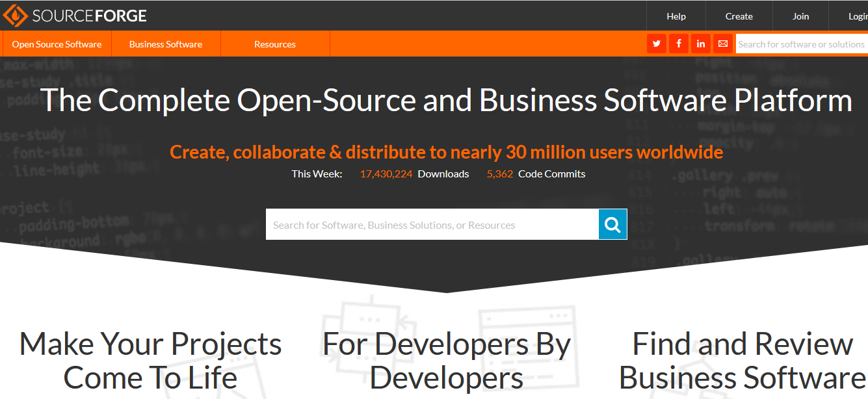Select the Find and Review Business Software heading
Viewport: 868px width, 399px height.
pyautogui.click(x=743, y=361)
